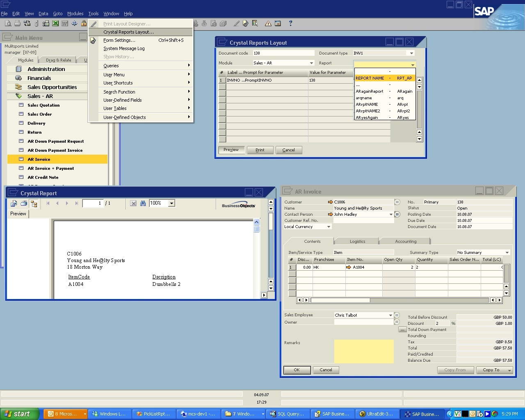Viewport: 525px width, 420px height.
Task: Click OK in the AR Invoice window
Action: [297, 370]
